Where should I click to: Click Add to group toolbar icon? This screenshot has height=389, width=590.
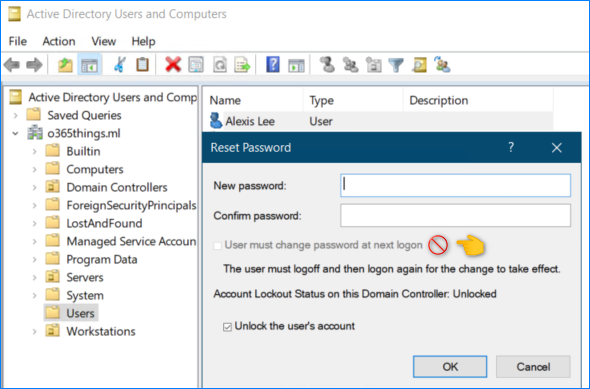(x=442, y=64)
